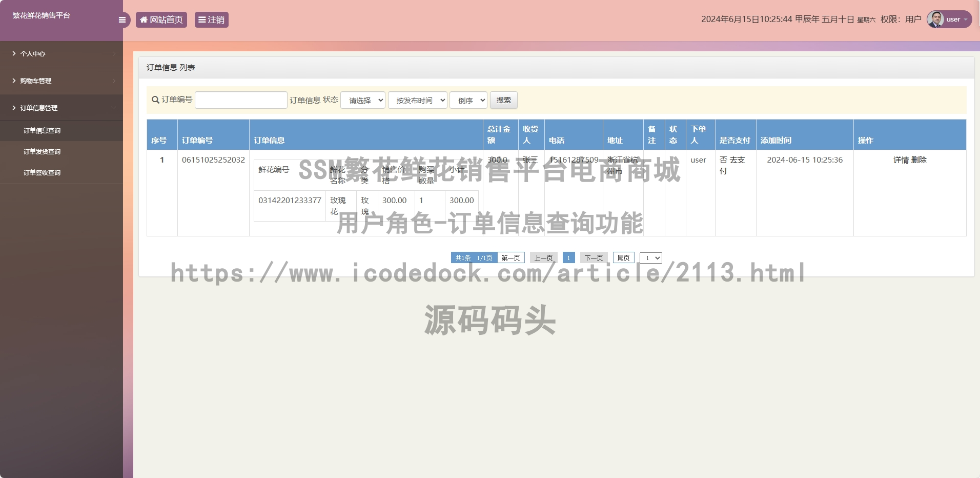Screen dimensions: 980x478
Task: Toggle the sidebar hamburger menu icon
Action: click(122, 20)
